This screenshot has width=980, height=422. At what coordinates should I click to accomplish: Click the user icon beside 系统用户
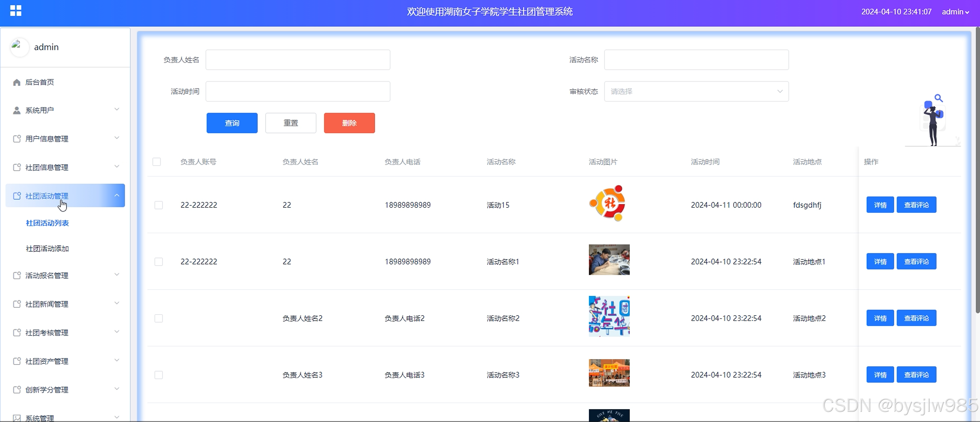click(17, 110)
